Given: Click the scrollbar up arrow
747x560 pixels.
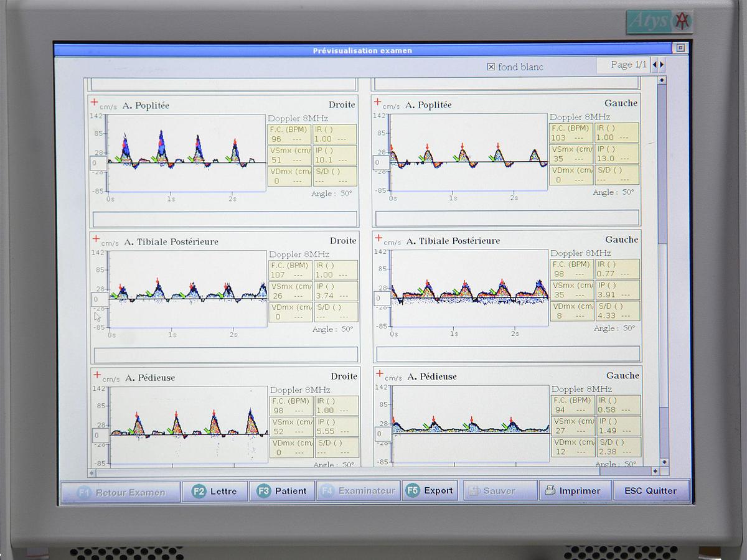Looking at the screenshot, I should tap(660, 80).
